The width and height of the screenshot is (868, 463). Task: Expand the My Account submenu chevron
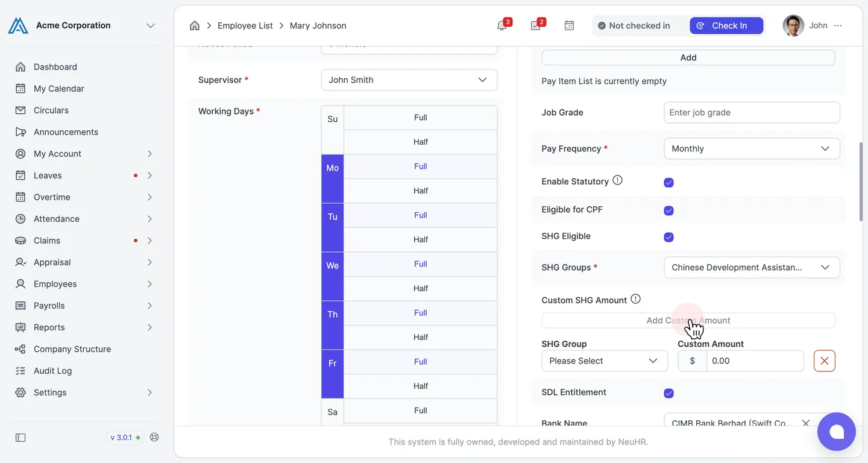tap(149, 154)
